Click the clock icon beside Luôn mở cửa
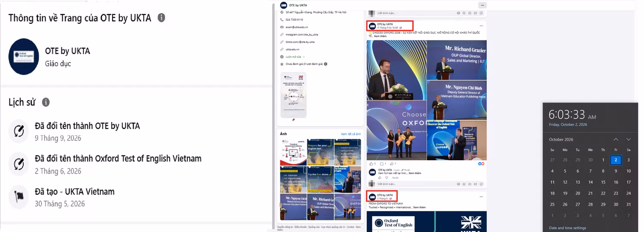 pos(282,57)
